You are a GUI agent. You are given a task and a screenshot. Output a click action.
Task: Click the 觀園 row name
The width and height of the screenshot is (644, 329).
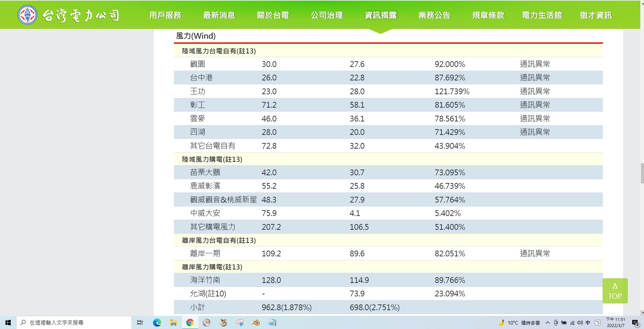click(198, 64)
